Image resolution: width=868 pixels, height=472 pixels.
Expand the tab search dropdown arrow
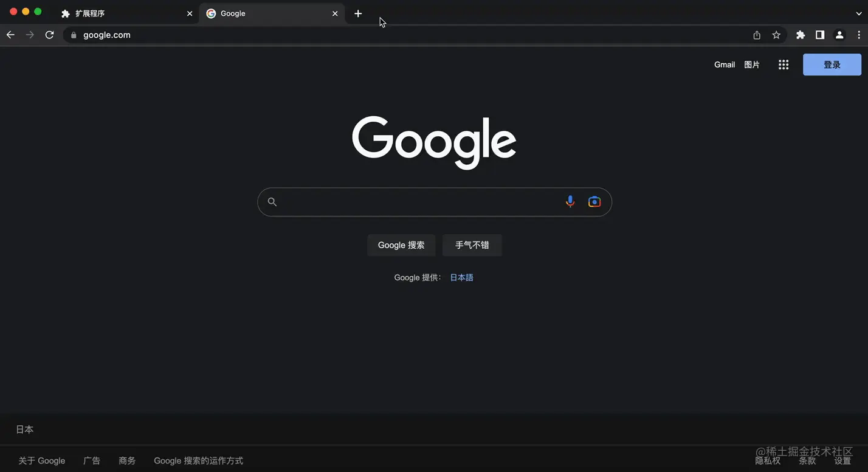[858, 13]
